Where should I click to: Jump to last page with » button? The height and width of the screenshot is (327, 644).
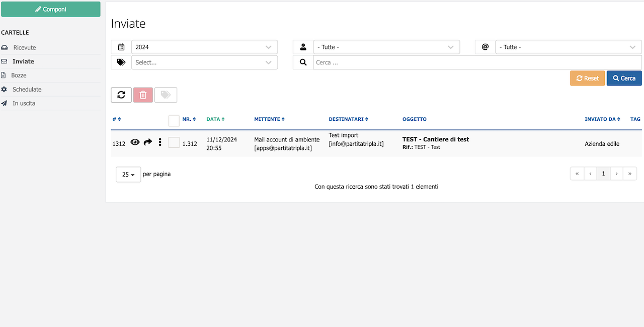tap(630, 174)
